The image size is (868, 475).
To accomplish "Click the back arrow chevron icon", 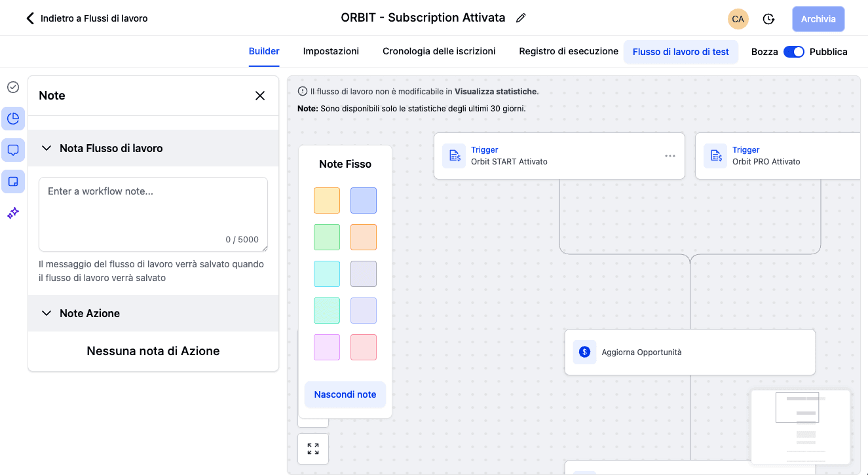I will pyautogui.click(x=29, y=18).
